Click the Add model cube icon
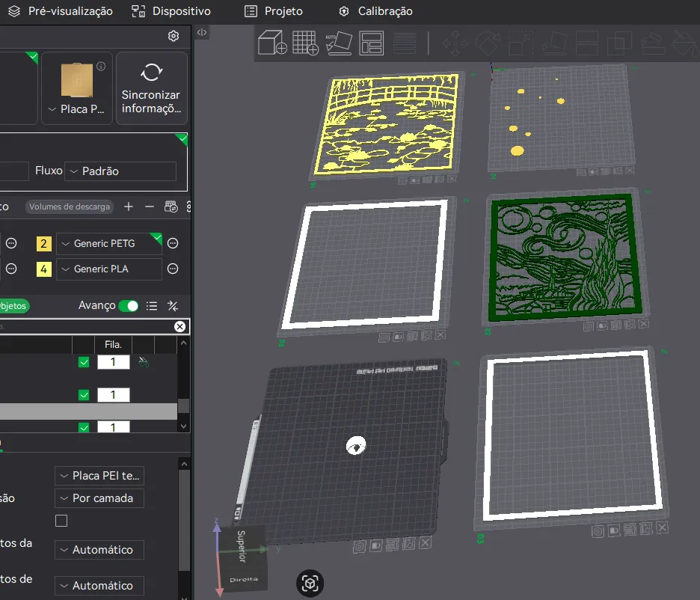The image size is (700, 600). (272, 43)
